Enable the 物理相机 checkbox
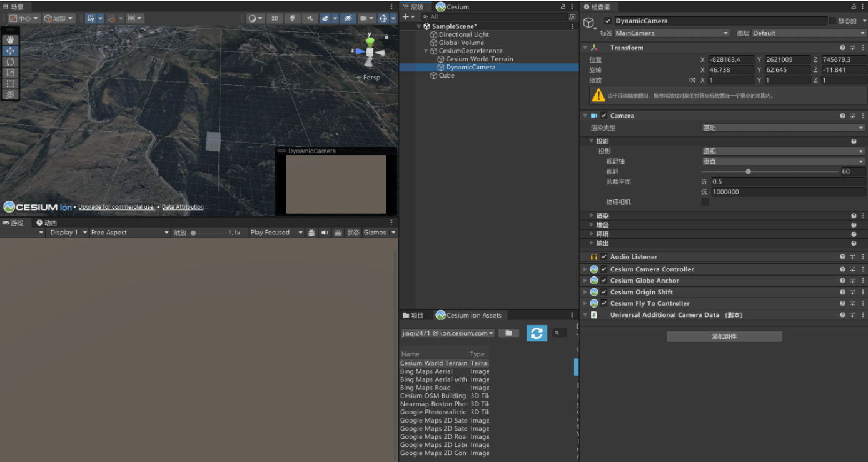This screenshot has height=462, width=868. [705, 203]
